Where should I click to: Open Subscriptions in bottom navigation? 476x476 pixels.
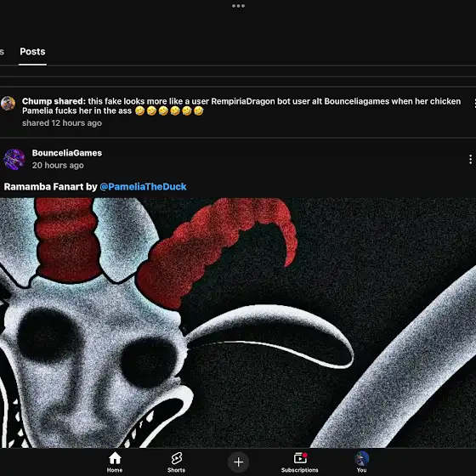pos(299,462)
